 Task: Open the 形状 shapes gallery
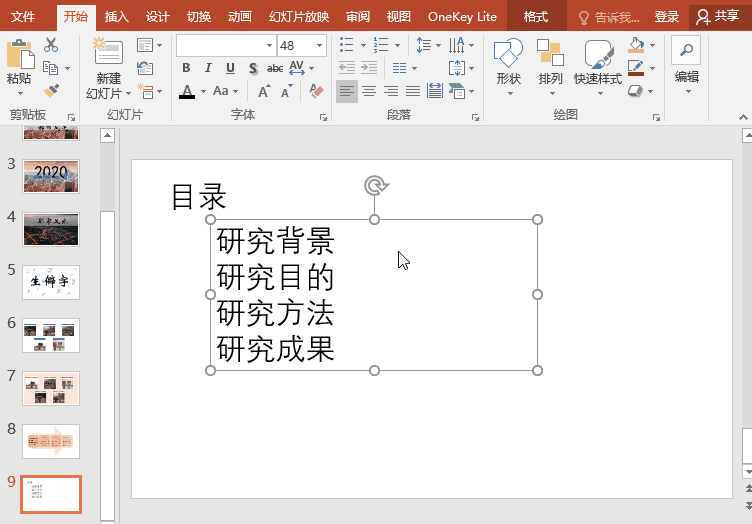(508, 67)
